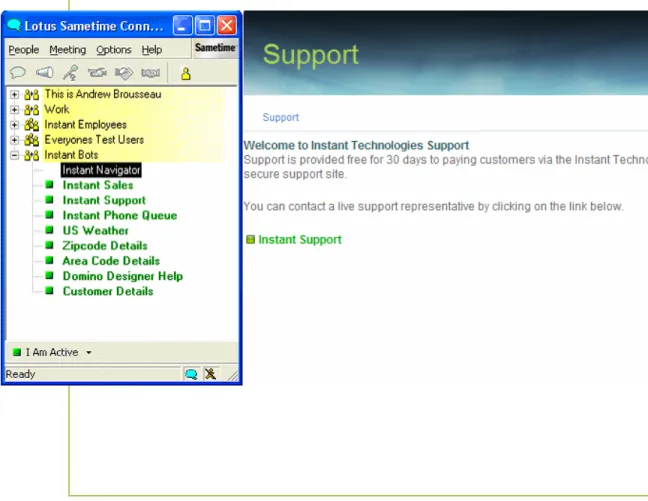This screenshot has height=501, width=648.
Task: Select US Weather bot
Action: (95, 231)
